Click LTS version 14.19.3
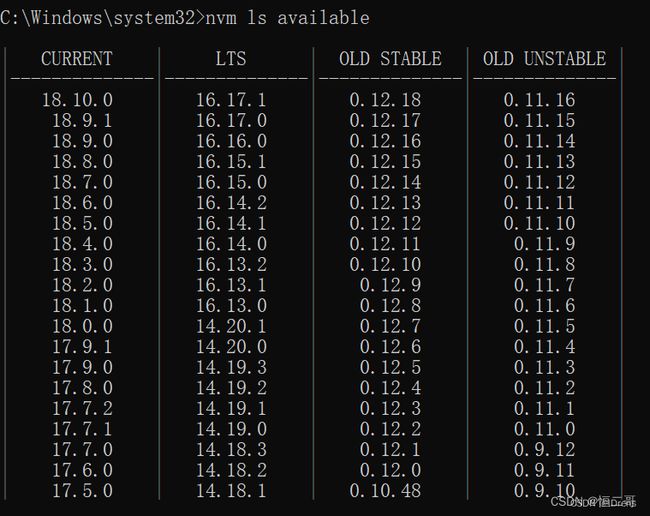 click(231, 367)
